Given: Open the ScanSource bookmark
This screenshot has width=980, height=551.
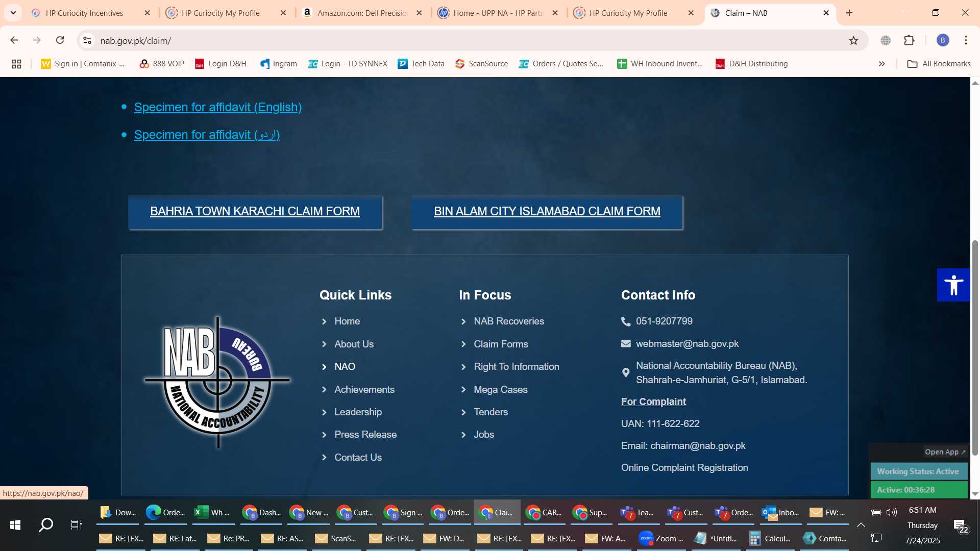Looking at the screenshot, I should 481,64.
